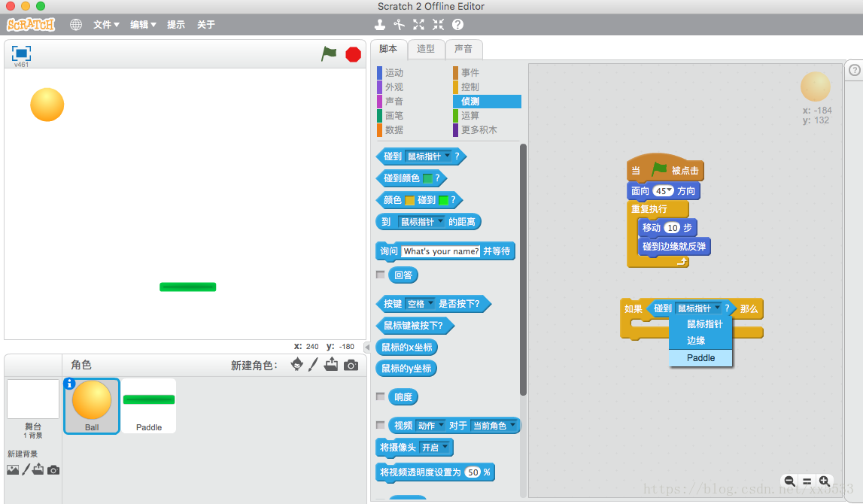Screen dimensions: 863x504
Task: Open the 当前角色 dropdown in the 视频 block
Action: (494, 426)
